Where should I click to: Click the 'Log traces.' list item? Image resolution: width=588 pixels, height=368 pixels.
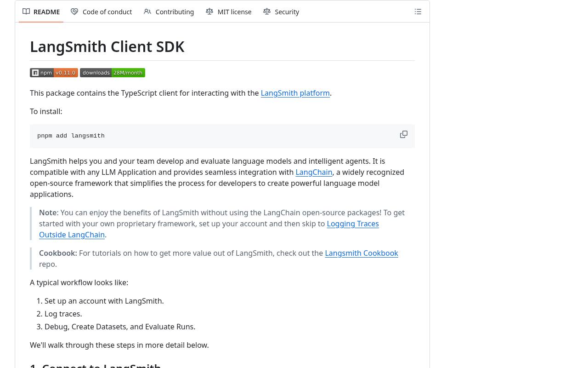click(63, 314)
